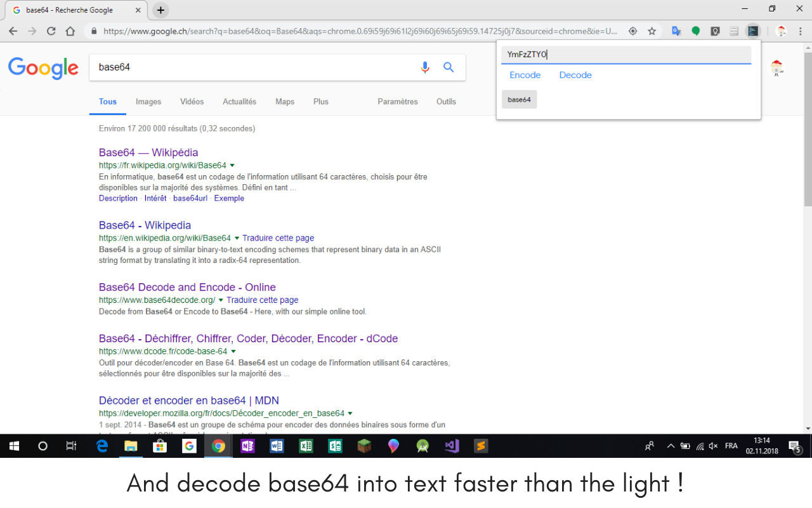
Task: Open the Paramètres menu
Action: tap(398, 102)
